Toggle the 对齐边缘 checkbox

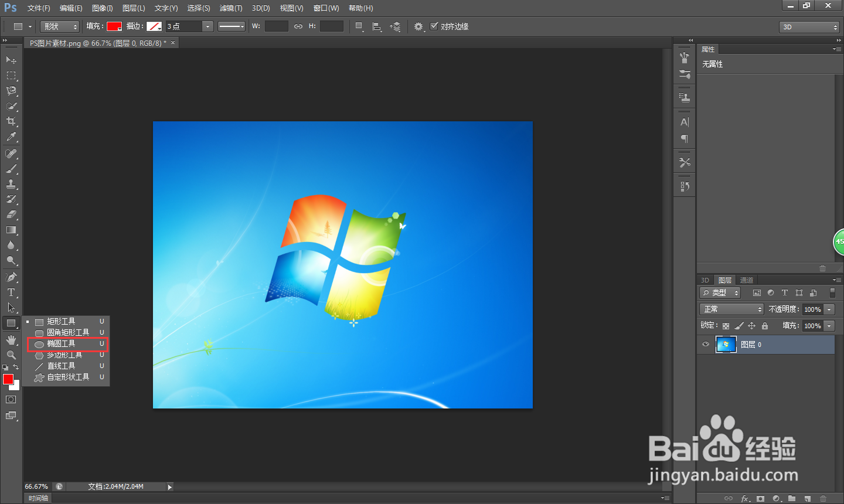pyautogui.click(x=434, y=26)
